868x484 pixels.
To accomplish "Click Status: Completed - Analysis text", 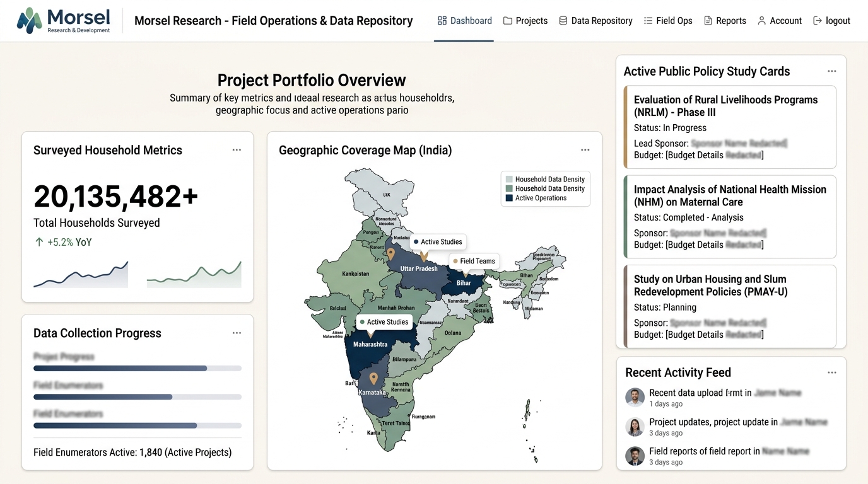I will pyautogui.click(x=689, y=217).
